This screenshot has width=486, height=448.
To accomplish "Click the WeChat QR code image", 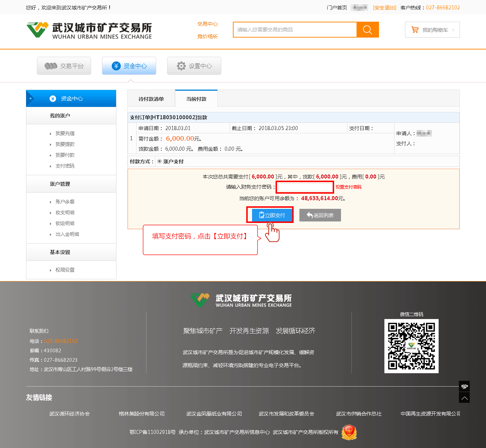I will [411, 346].
